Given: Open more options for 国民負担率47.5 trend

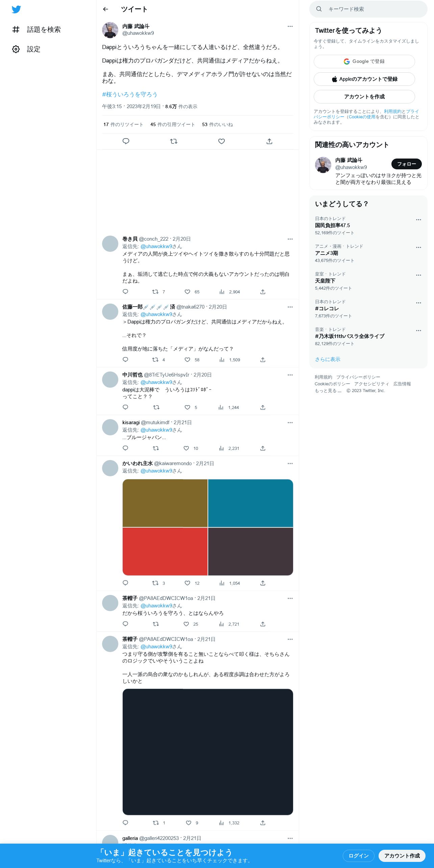Looking at the screenshot, I should click(418, 220).
